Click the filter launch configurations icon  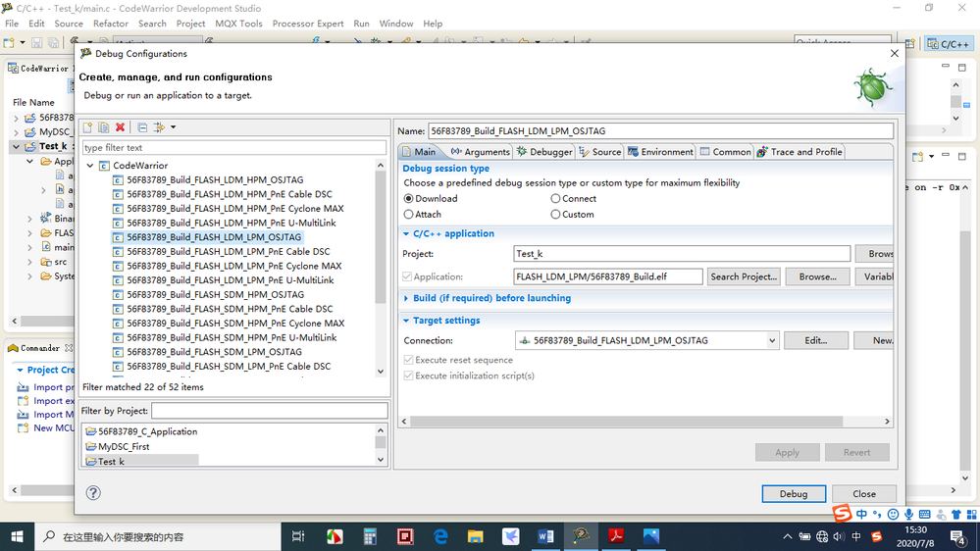click(159, 127)
